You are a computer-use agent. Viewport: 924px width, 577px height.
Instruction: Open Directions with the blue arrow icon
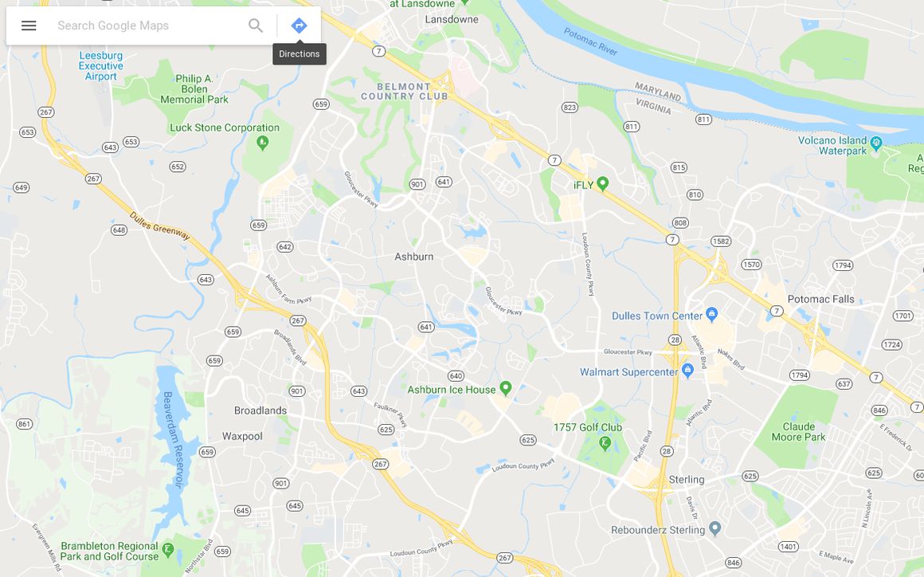pyautogui.click(x=300, y=26)
